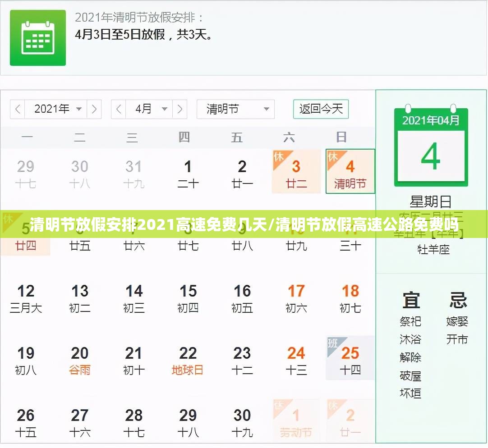Viewport: 488px width, 448px height.
Task: Expand the 清明节 holiday dropdown
Action: tap(235, 109)
